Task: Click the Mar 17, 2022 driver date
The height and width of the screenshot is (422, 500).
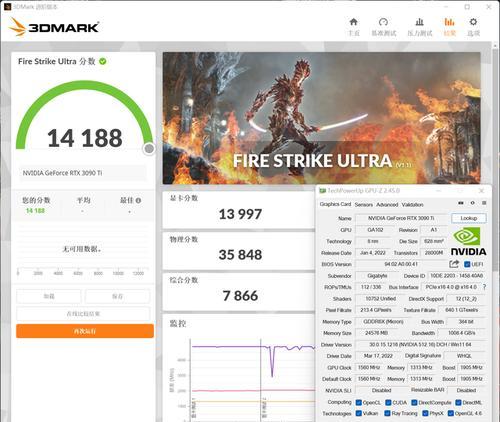Action: 378,356
